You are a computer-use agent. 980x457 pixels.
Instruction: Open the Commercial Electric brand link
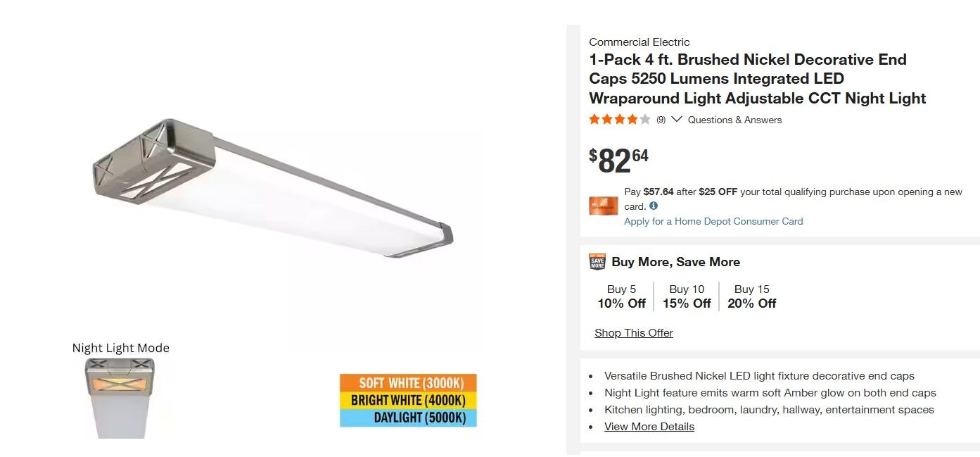coord(639,42)
